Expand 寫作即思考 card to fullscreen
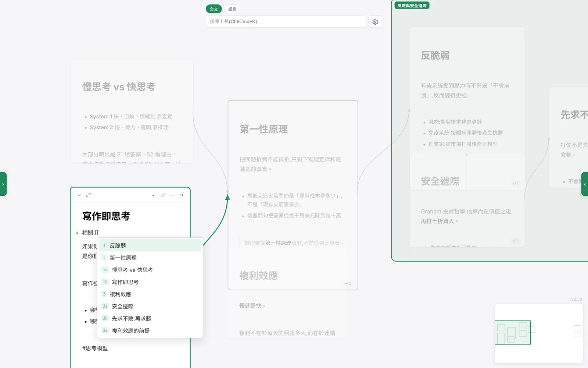 pyautogui.click(x=88, y=195)
